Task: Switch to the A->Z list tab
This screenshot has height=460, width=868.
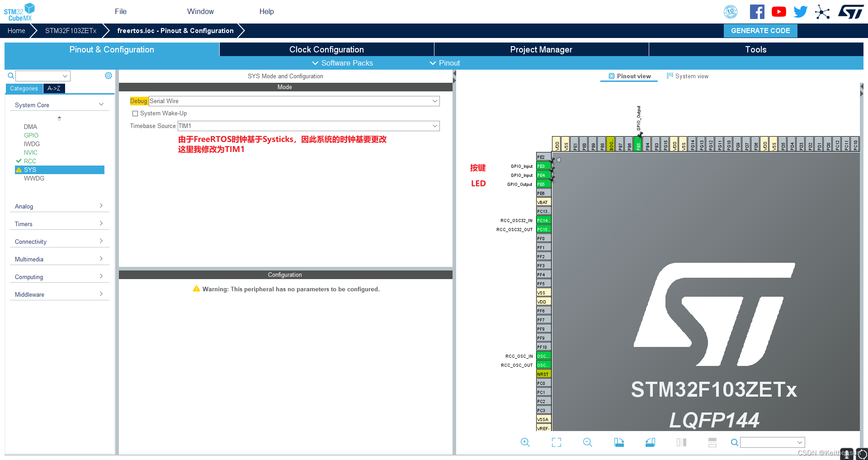Action: click(x=54, y=88)
